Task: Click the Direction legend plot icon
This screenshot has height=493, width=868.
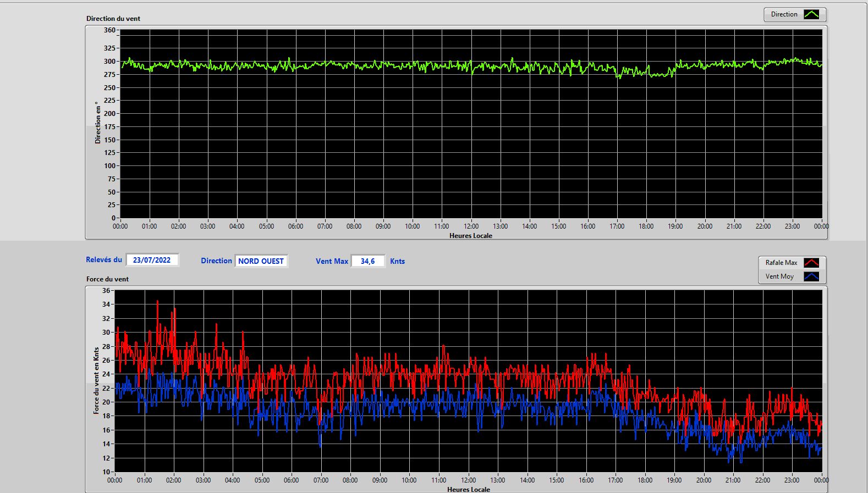Action: (811, 14)
